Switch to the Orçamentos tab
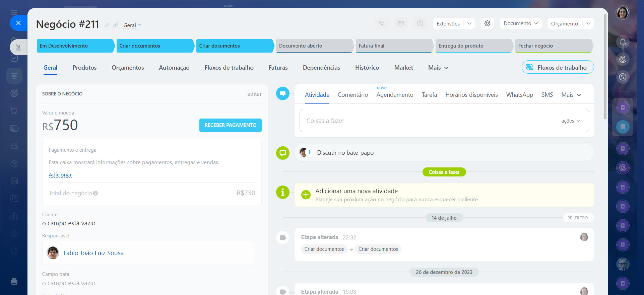The height and width of the screenshot is (295, 644). (128, 68)
